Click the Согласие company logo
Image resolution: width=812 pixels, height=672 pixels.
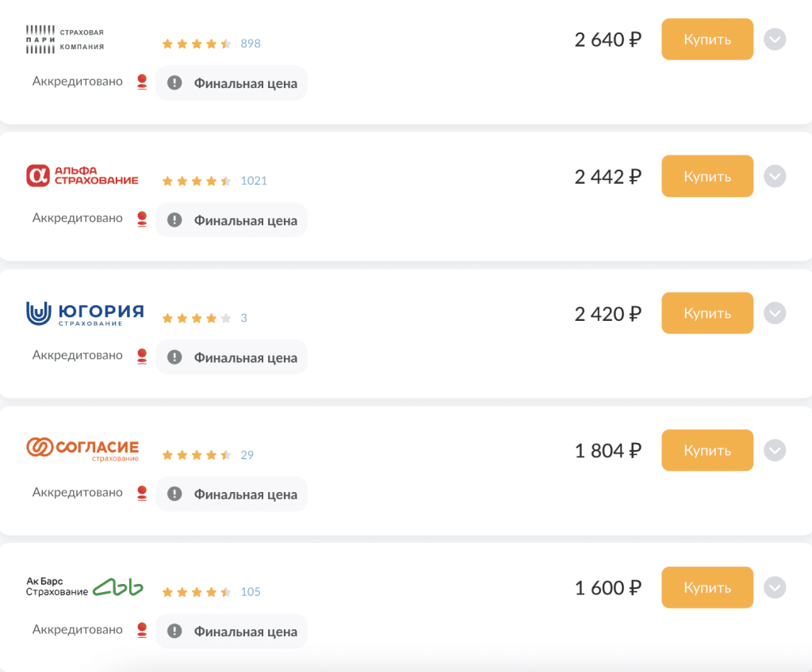coord(82,449)
